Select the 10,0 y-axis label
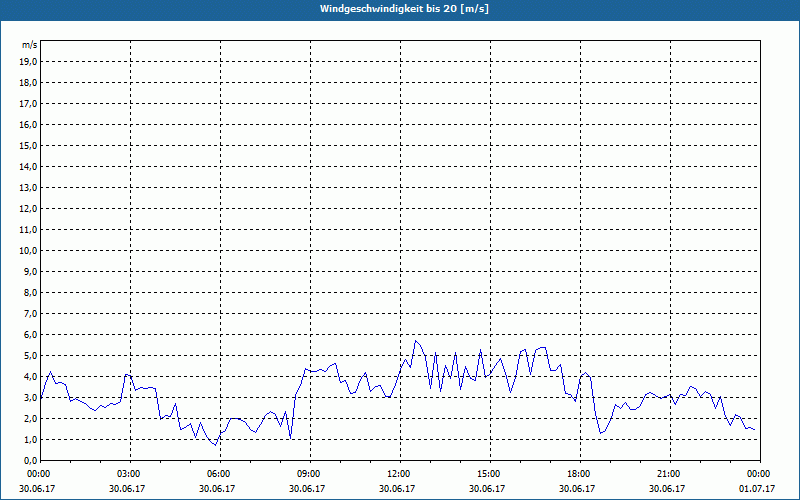Viewport: 800px width, 500px height. click(x=28, y=251)
